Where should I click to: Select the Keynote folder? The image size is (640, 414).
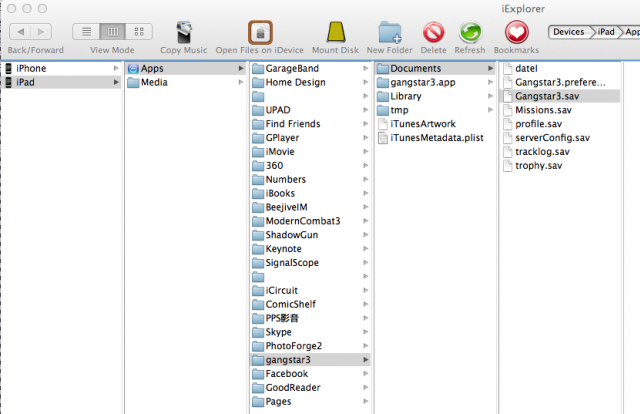tap(310, 249)
